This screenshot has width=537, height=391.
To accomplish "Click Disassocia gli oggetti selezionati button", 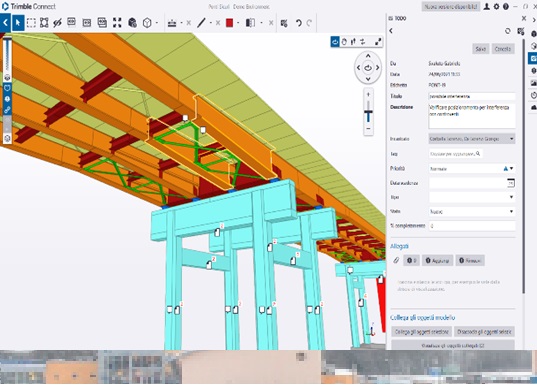I will (x=484, y=332).
